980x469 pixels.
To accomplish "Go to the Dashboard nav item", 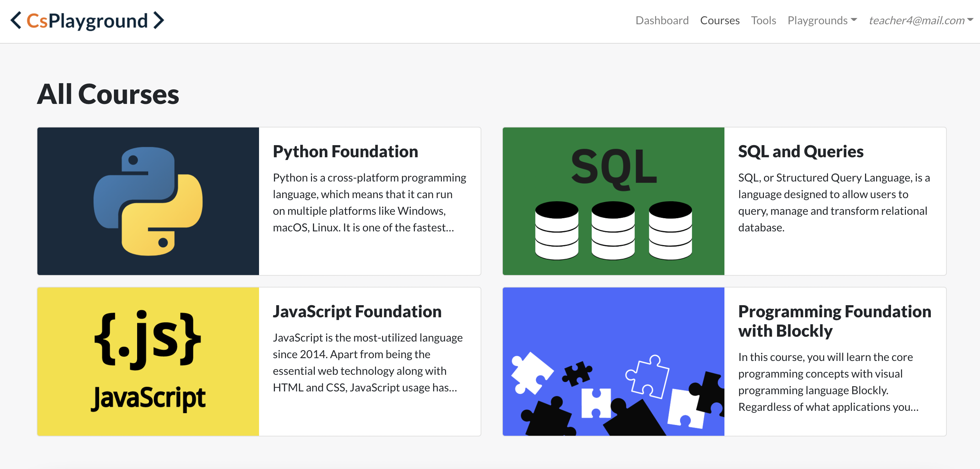I will click(x=661, y=20).
